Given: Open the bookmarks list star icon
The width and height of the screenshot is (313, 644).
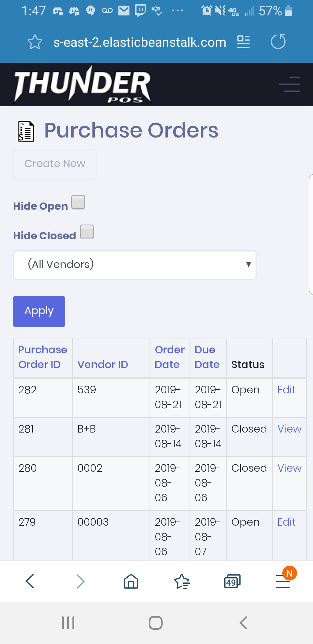Looking at the screenshot, I should 182,581.
